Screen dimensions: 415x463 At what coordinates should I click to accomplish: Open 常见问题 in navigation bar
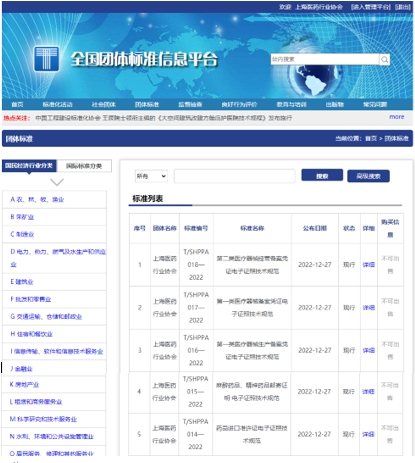coord(375,104)
